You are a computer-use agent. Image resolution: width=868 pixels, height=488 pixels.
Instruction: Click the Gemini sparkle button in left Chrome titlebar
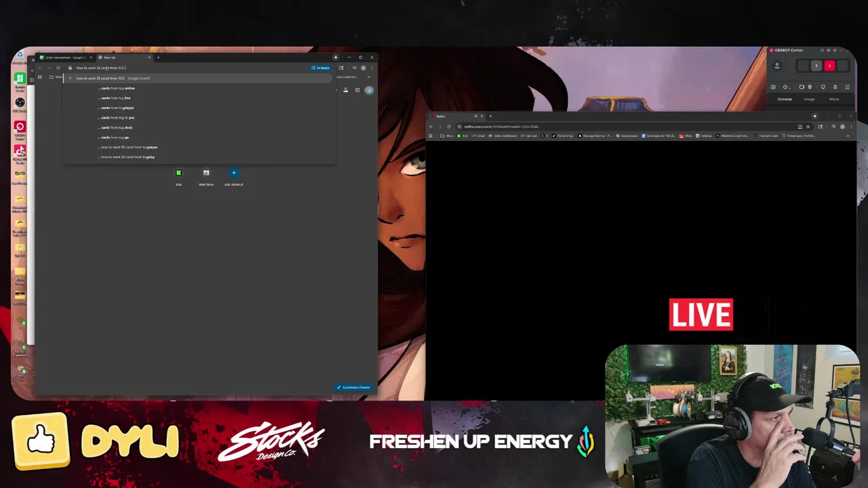coord(336,57)
